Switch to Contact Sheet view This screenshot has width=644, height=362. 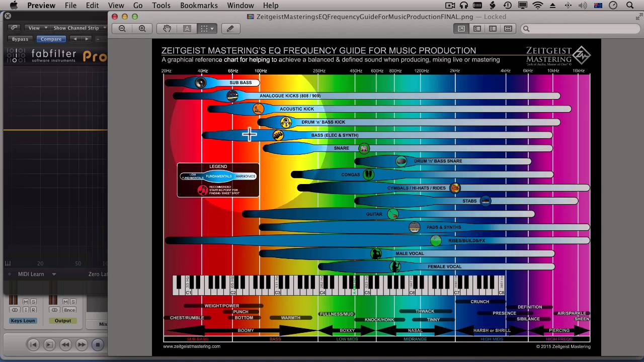tap(508, 29)
